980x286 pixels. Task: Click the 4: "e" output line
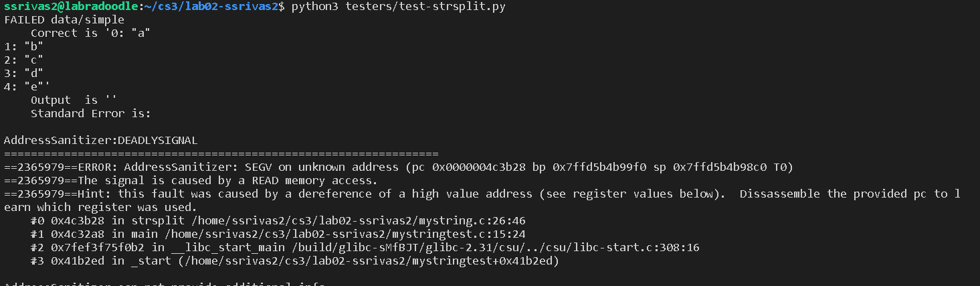click(x=27, y=86)
